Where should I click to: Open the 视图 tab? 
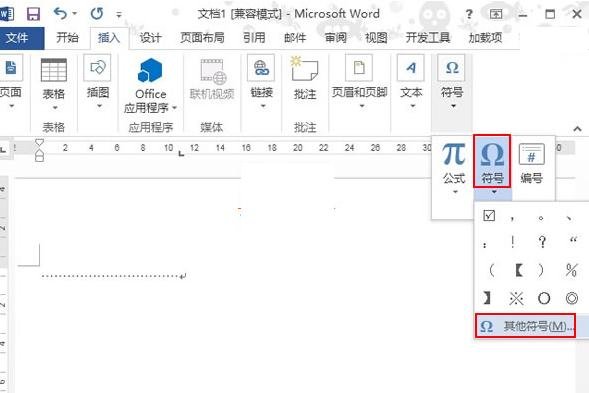click(376, 38)
